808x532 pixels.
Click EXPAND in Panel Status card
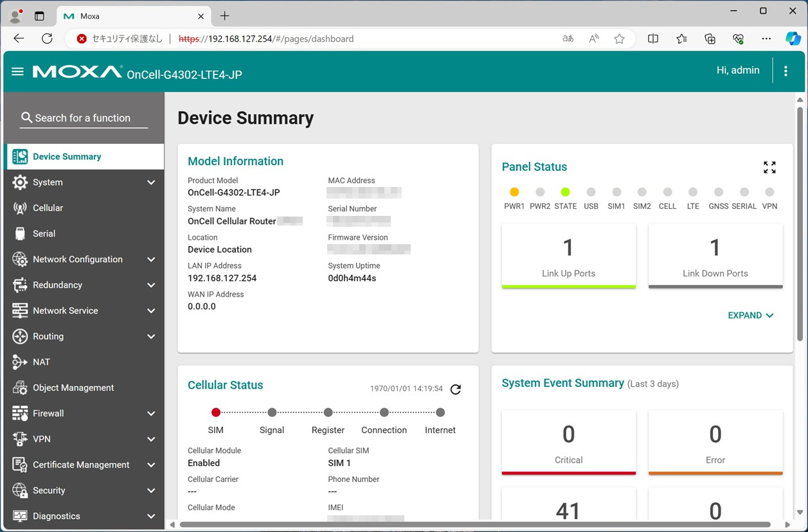pos(751,315)
